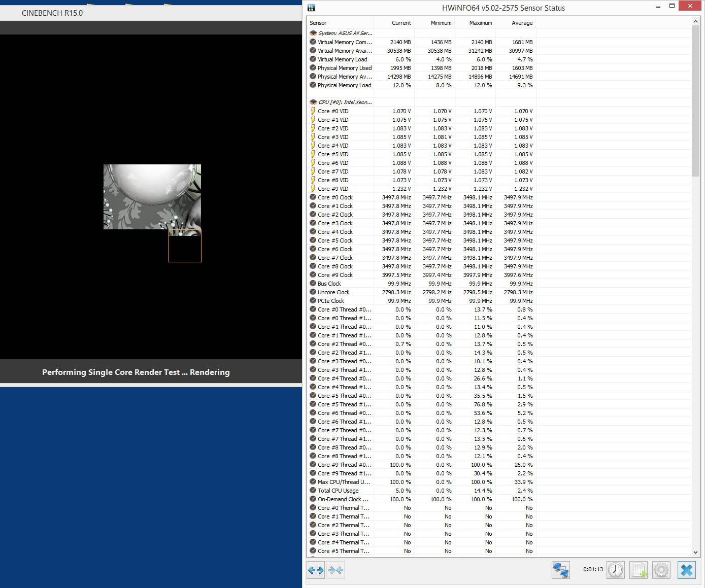Click the CINEBENCH R15.0 title text

tap(52, 13)
